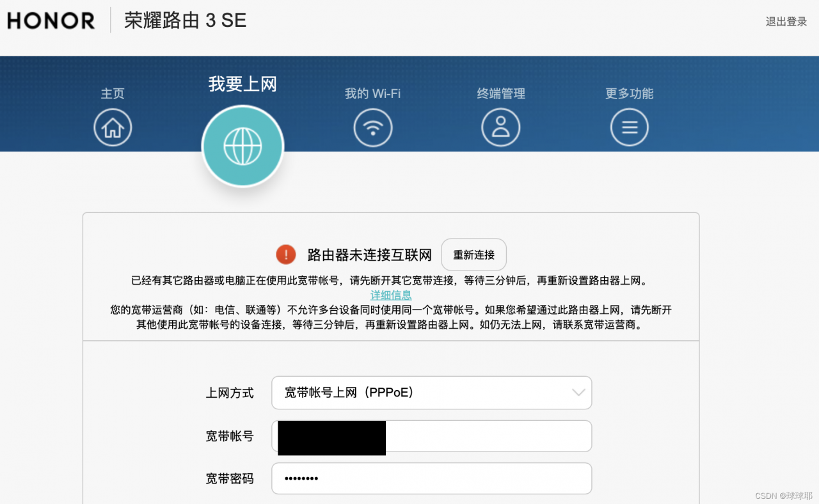819x504 pixels.
Task: Open the 主页 home icon
Action: [x=113, y=127]
